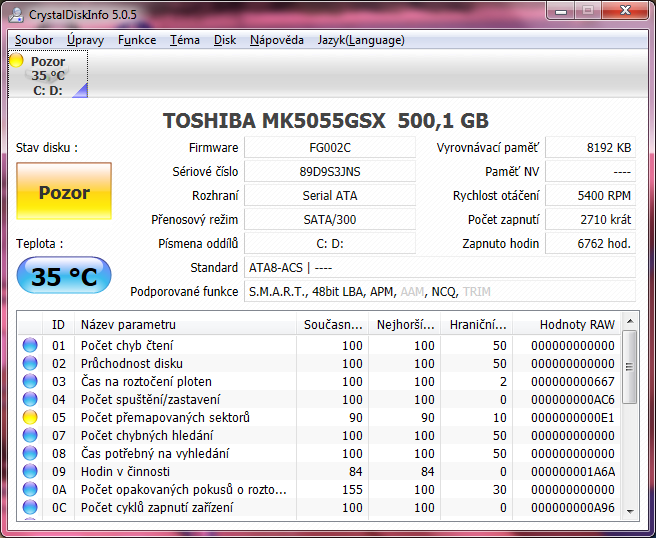Click the C: D: drive letters field
This screenshot has height=538, width=656.
point(330,243)
